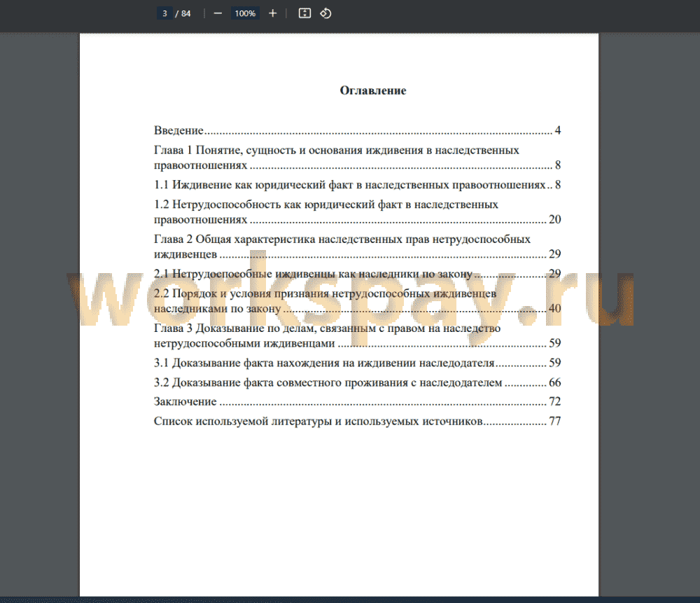Viewport: 700px width, 603px height.
Task: Open '3.1 Доказывание факта нахождения на иждивении' entry
Action: click(357, 363)
